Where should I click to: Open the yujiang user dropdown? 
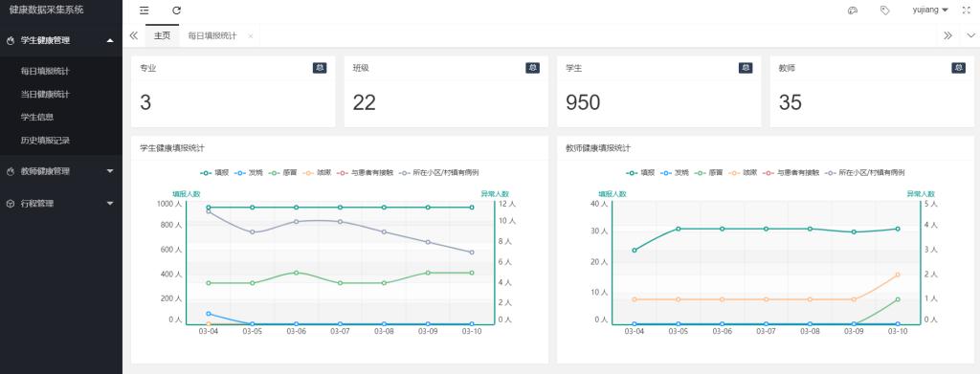click(930, 11)
